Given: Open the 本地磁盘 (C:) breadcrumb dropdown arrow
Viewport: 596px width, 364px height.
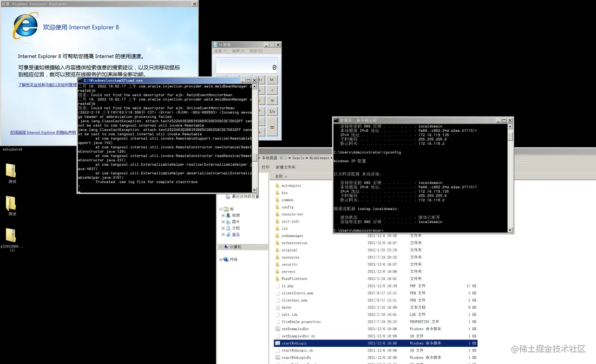Looking at the screenshot, I should [x=289, y=158].
